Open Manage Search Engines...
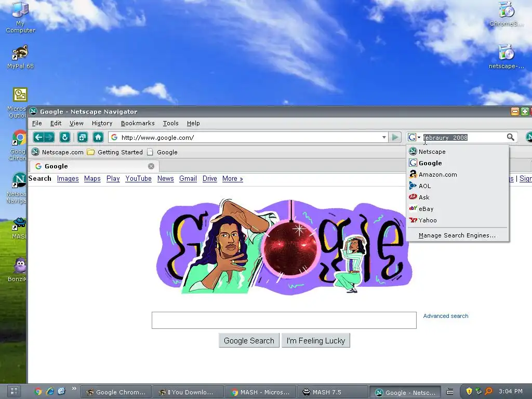This screenshot has height=399, width=532. 457,235
